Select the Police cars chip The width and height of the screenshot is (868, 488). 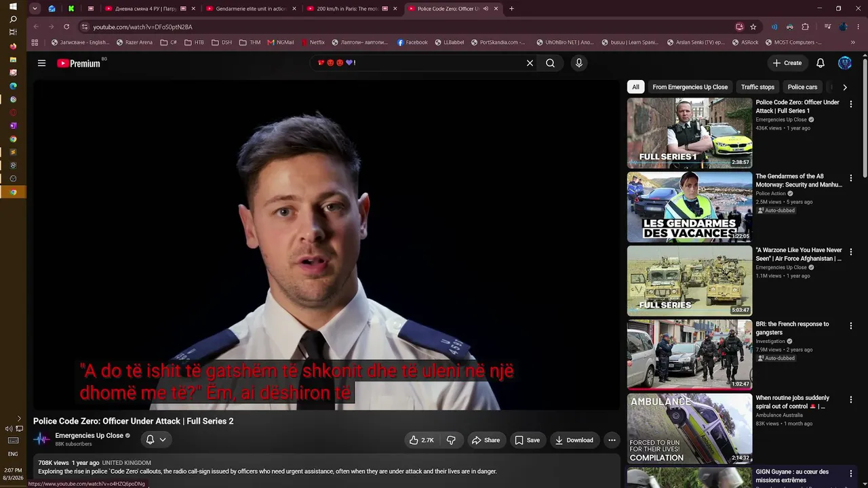[x=802, y=87]
